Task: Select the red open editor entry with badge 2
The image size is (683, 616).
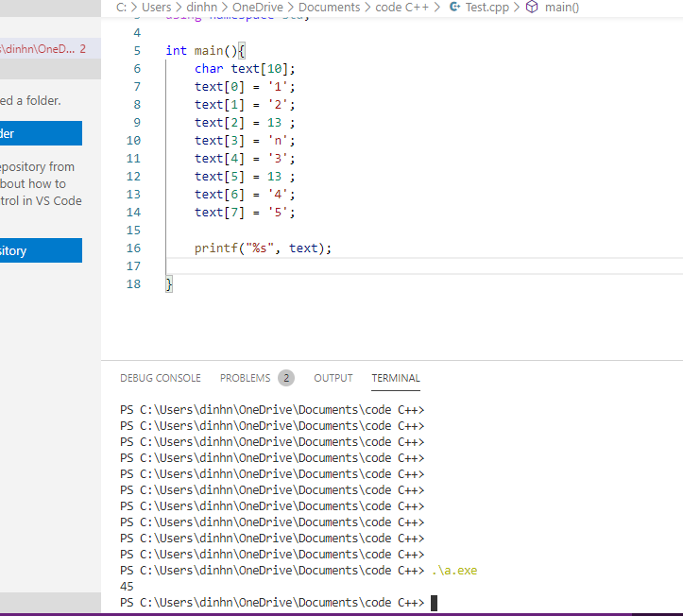Action: (x=43, y=49)
